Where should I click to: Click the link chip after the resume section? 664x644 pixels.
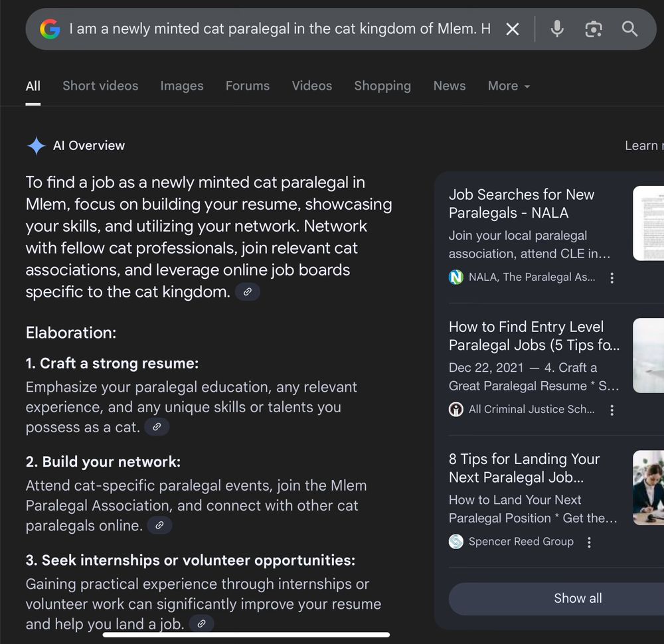(x=157, y=427)
